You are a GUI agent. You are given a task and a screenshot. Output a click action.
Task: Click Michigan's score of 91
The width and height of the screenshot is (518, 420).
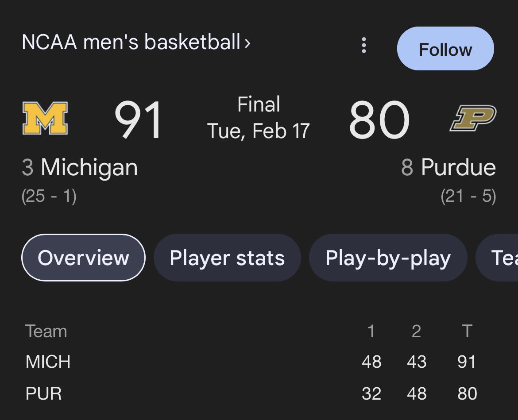click(x=138, y=120)
